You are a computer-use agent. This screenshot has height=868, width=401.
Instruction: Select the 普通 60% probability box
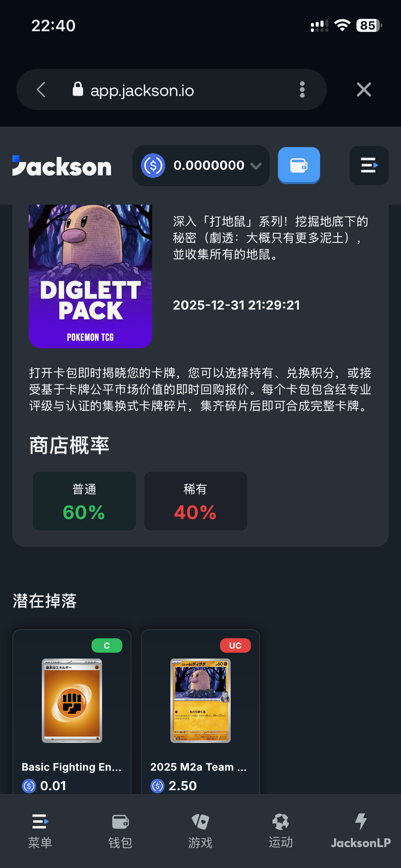point(84,501)
